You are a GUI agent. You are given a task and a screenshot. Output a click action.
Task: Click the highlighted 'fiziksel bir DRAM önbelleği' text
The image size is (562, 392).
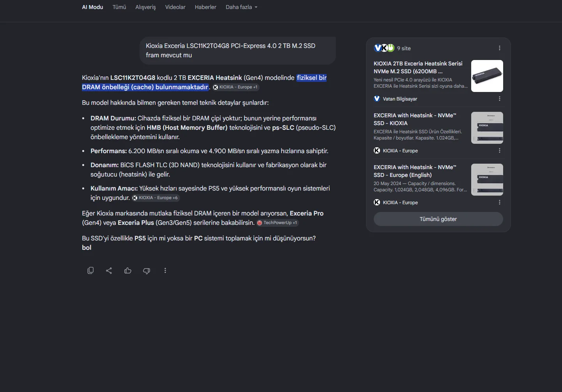point(204,82)
